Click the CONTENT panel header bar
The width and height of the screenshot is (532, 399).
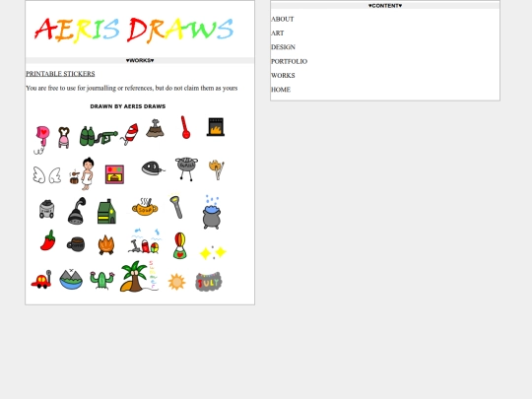(385, 6)
